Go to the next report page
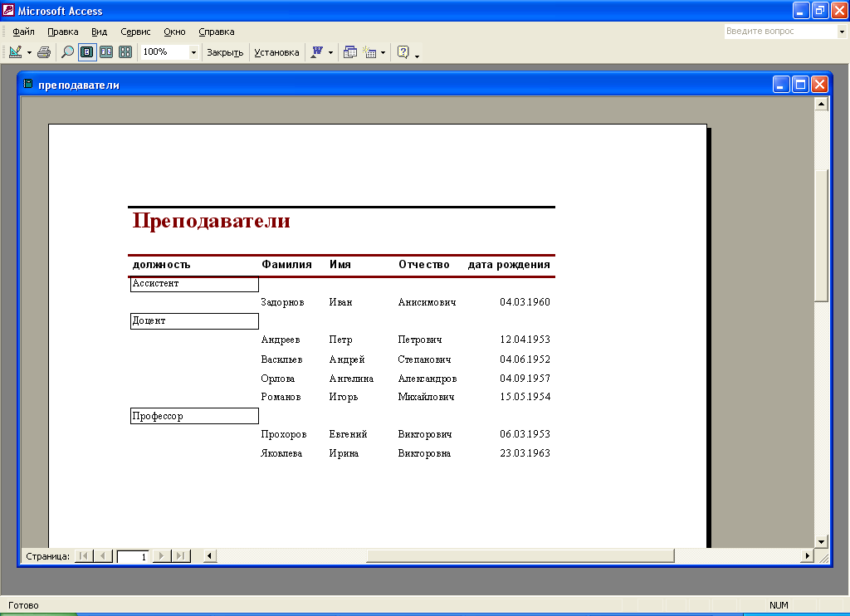 [162, 556]
